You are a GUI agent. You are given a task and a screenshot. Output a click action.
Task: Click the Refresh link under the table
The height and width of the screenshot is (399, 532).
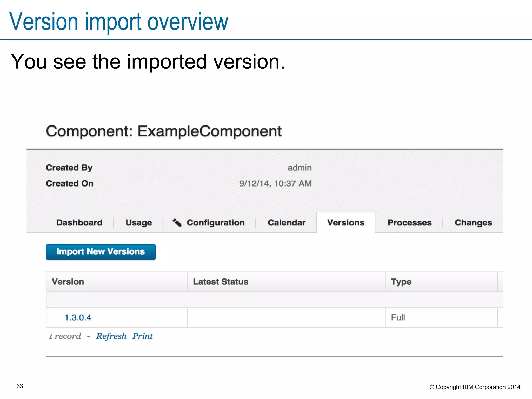click(111, 336)
